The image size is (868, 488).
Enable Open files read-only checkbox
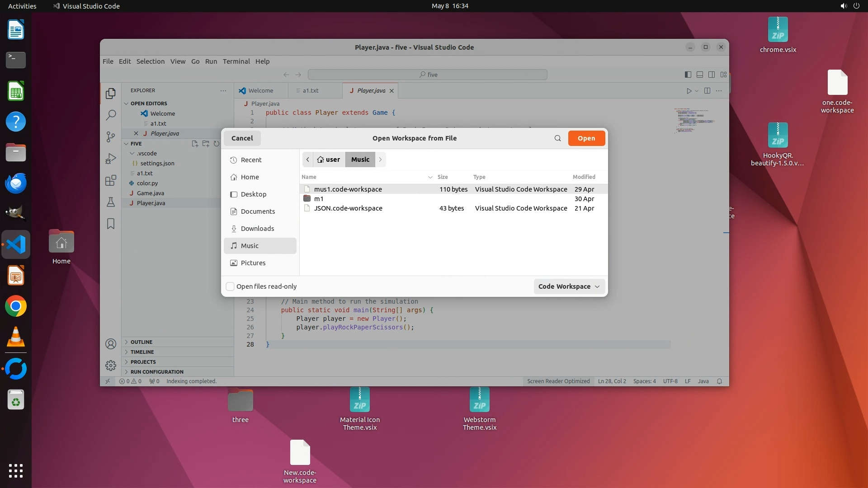[230, 286]
